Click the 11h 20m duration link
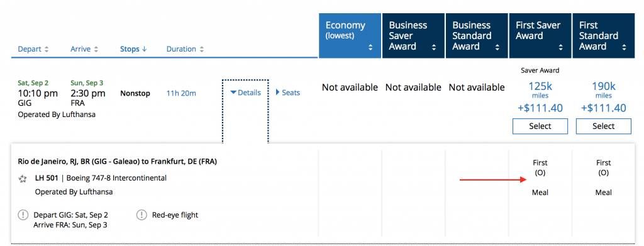Screen dimensions: 644x246 click(x=181, y=93)
